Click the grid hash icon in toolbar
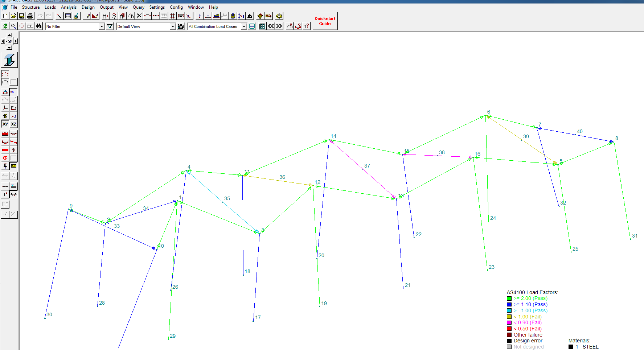This screenshot has width=644, height=350. pyautogui.click(x=172, y=16)
